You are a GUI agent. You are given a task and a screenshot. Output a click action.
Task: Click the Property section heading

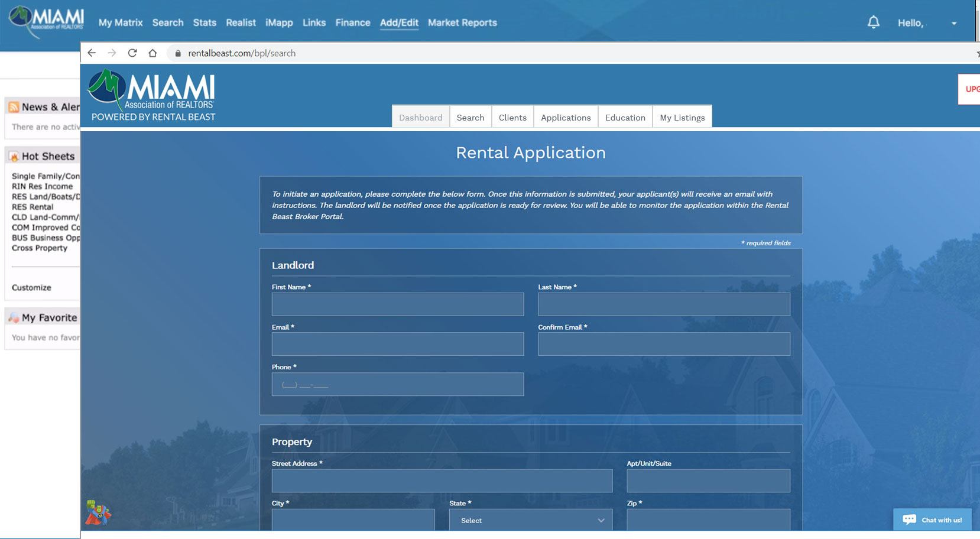point(292,442)
